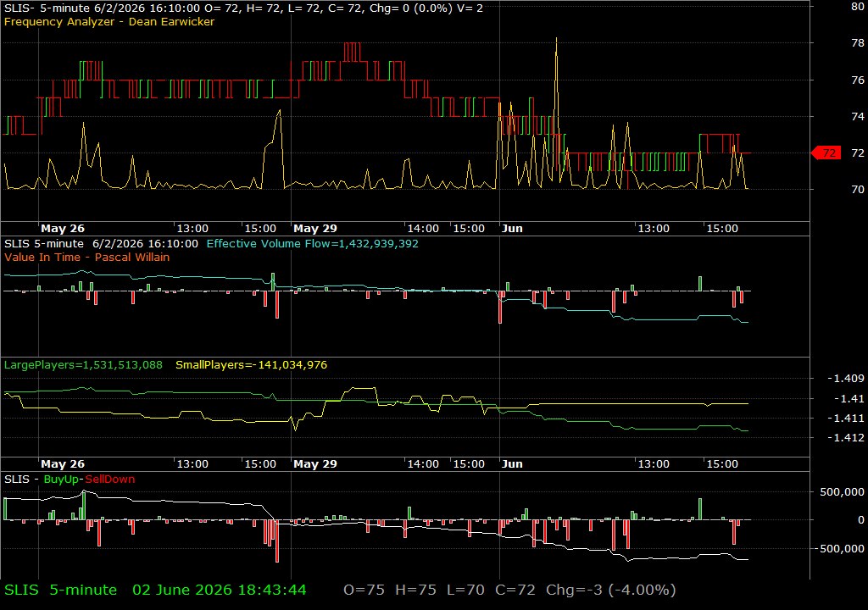868x610 pixels.
Task: Click the SmallPlayers=-141,034,976 label
Action: 251,365
